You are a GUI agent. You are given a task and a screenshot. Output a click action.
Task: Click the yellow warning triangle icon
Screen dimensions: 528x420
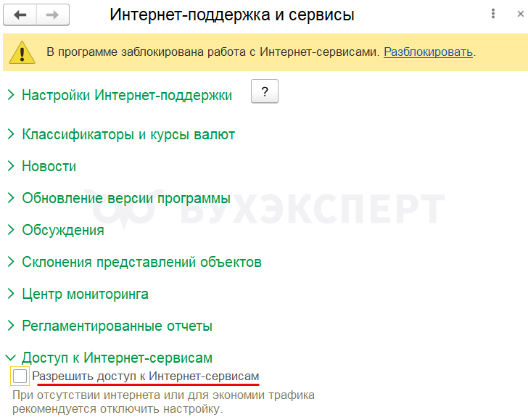pos(22,52)
